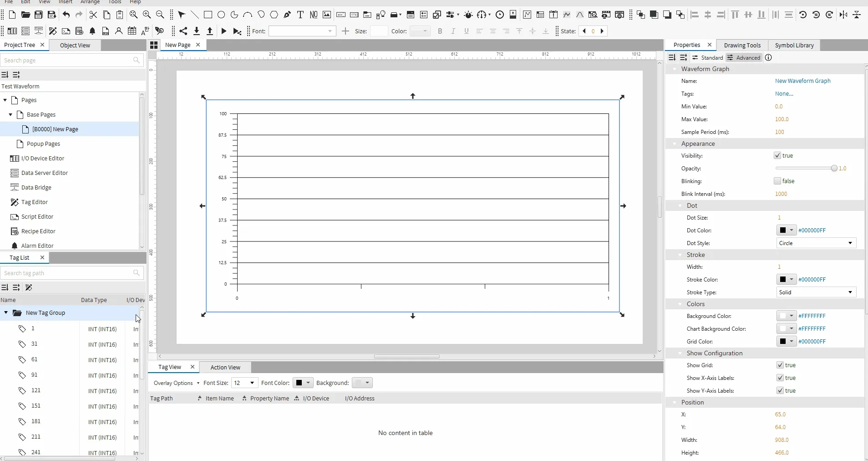Select the ellipse drawing tool
This screenshot has width=868, height=461.
[x=221, y=15]
